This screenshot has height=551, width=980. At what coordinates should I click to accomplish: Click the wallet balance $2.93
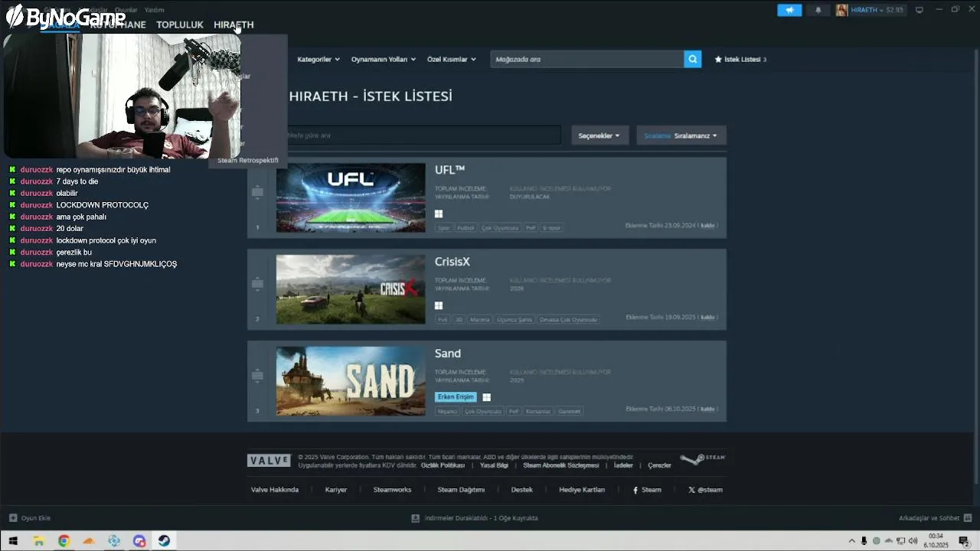[x=894, y=10]
